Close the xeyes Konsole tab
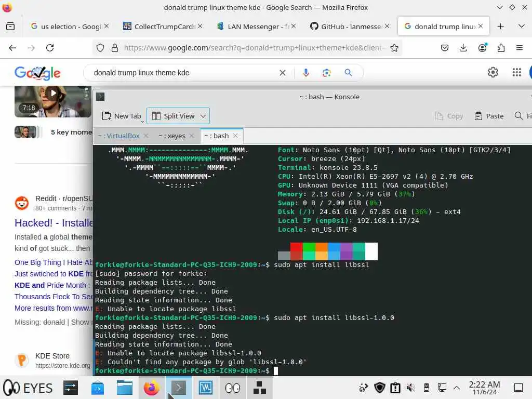The image size is (532, 399). [x=192, y=136]
